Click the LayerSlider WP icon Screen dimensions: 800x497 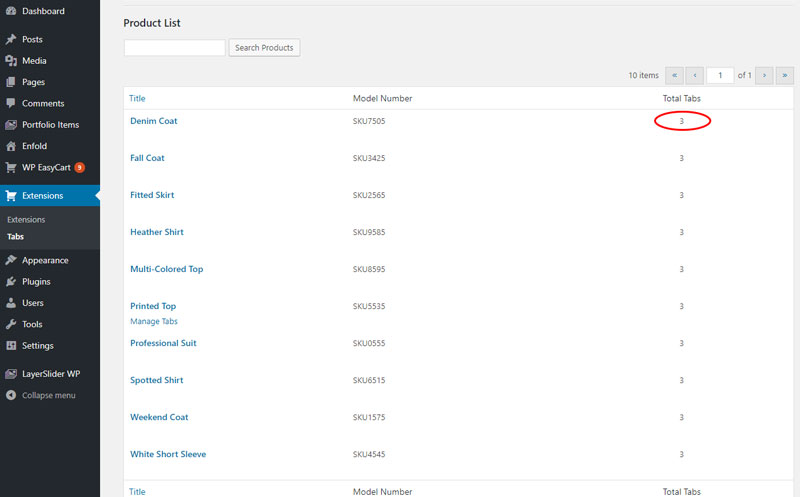(11, 374)
